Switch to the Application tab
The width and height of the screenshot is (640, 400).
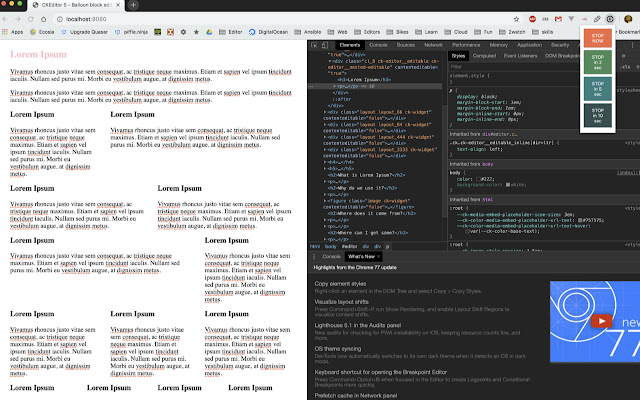click(529, 45)
